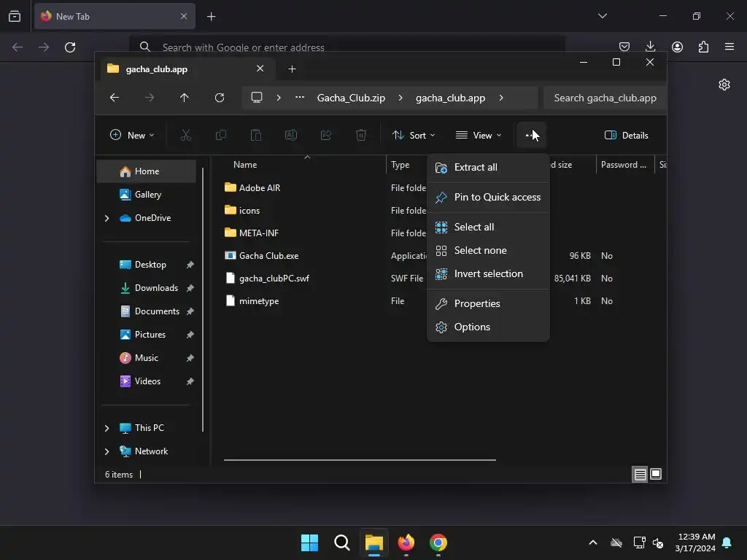The height and width of the screenshot is (560, 747).
Task: Choose Pin to Quick access
Action: tap(488, 197)
